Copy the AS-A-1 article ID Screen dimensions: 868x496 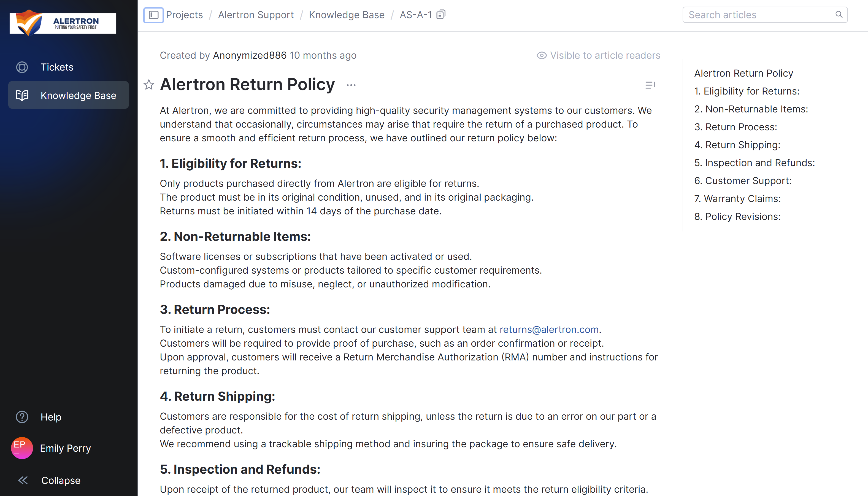(x=441, y=15)
